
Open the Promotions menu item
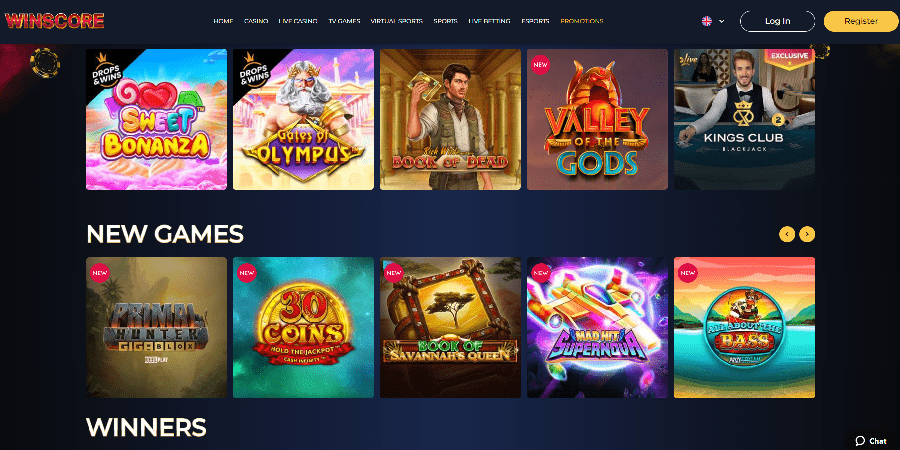582,21
